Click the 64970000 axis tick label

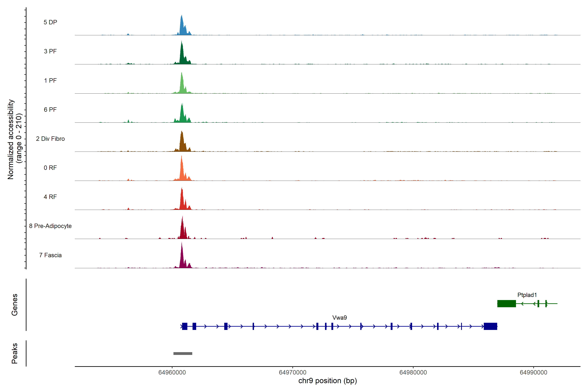coord(293,373)
